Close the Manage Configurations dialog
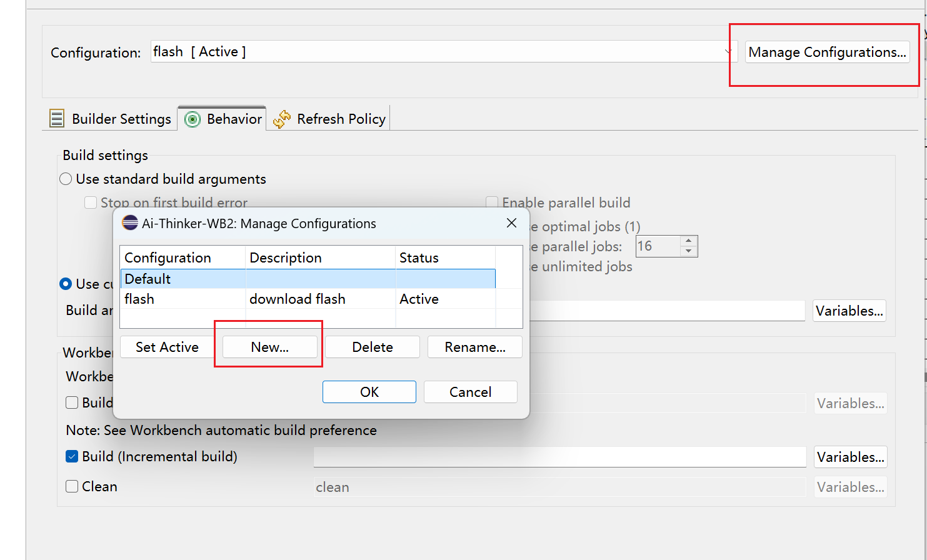The image size is (927, 560). pyautogui.click(x=511, y=223)
